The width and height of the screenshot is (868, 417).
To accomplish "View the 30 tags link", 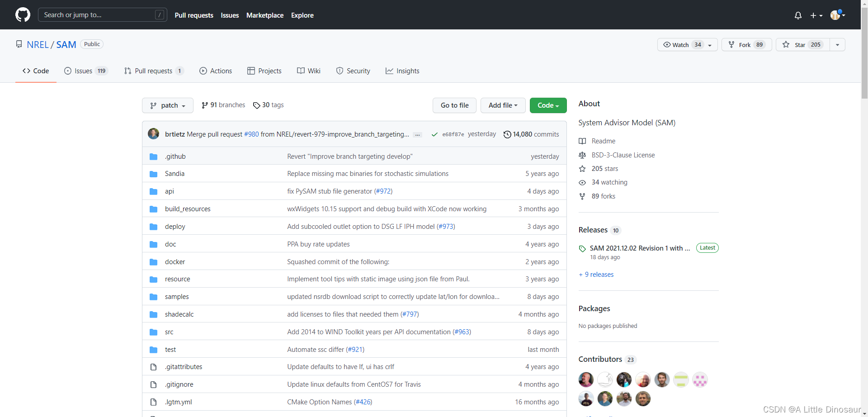I will click(269, 105).
